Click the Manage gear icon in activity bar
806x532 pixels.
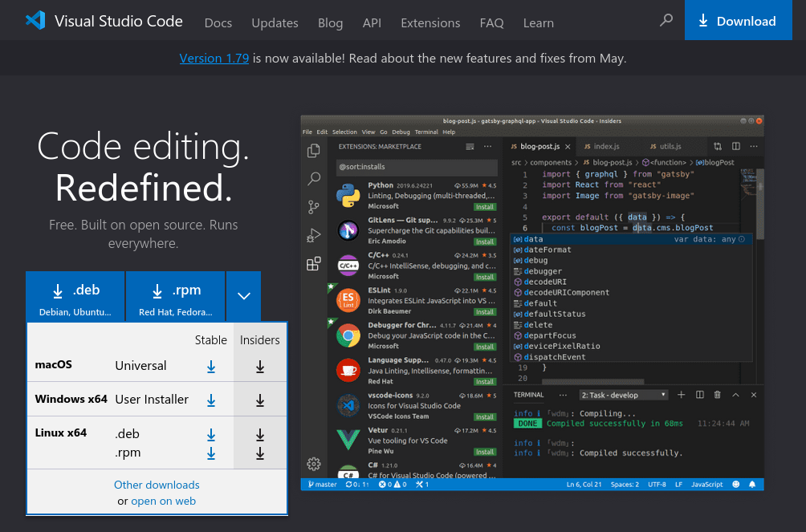314,464
